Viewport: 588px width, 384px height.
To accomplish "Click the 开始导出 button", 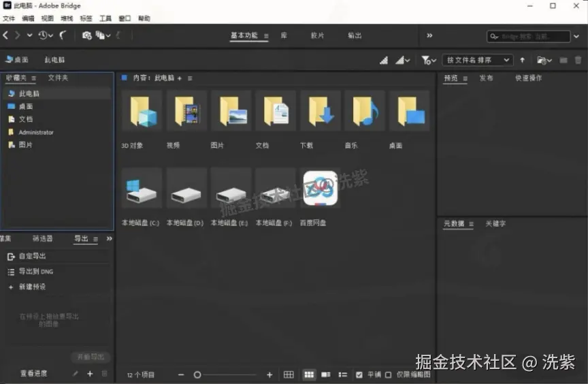I will pos(91,357).
